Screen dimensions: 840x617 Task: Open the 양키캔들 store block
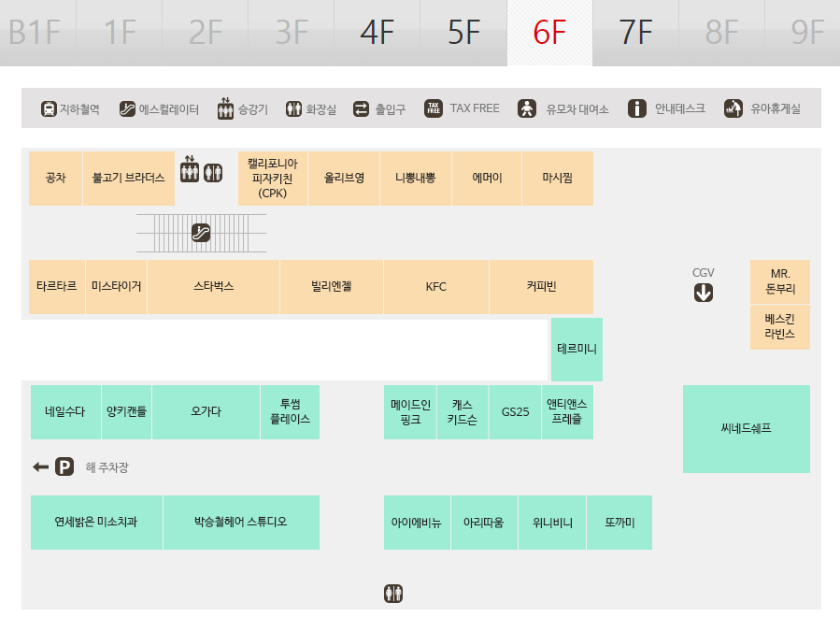click(126, 412)
